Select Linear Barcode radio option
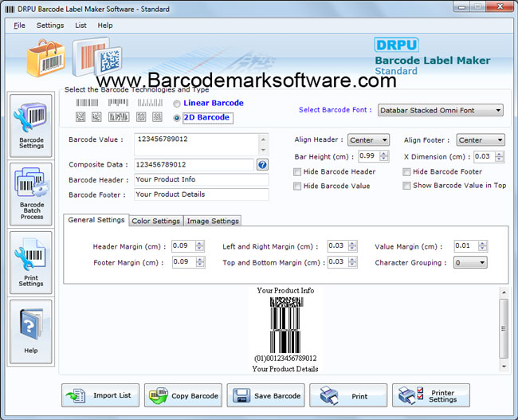The image size is (518, 420). click(177, 104)
